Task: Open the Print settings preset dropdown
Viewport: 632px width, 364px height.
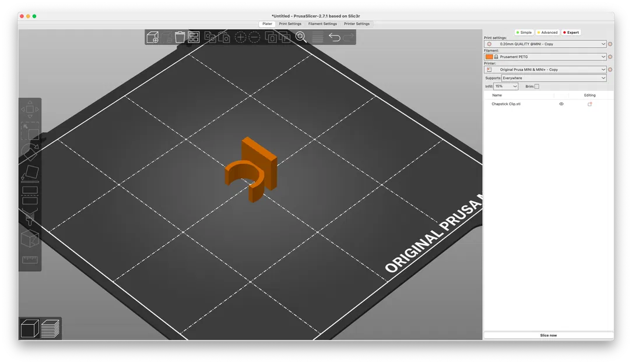Action: (545, 44)
